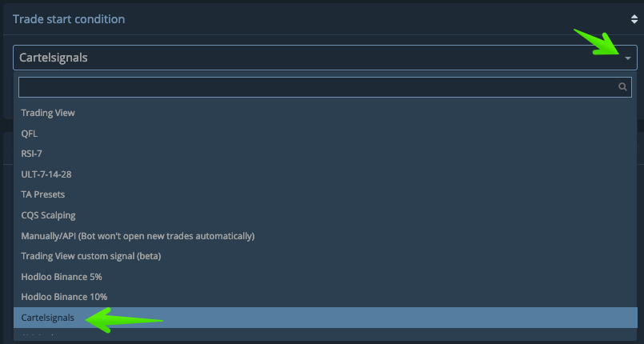The image size is (644, 344).
Task: Click the Trade start condition heading
Action: coord(69,19)
